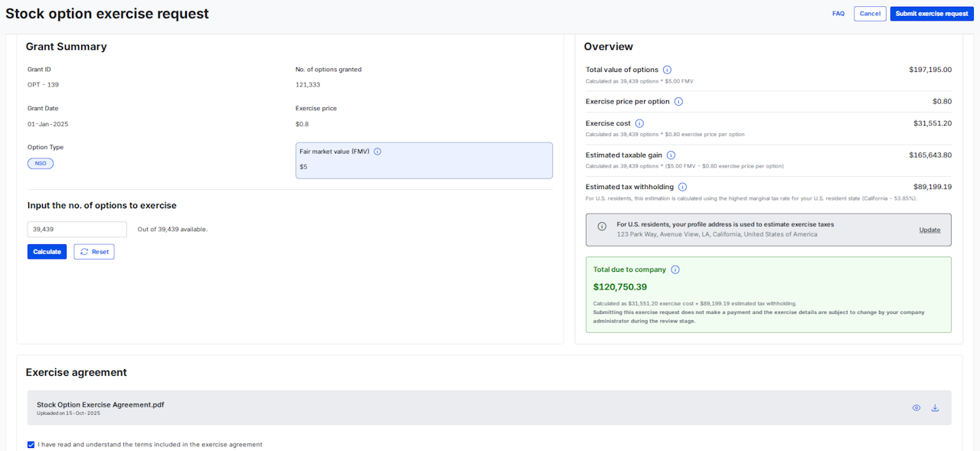Click info icon beside Total due to company
The width and height of the screenshot is (980, 451).
[675, 270]
